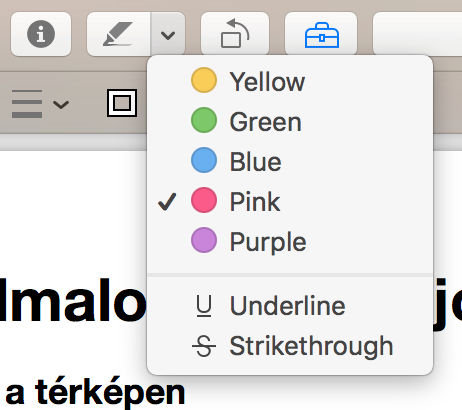The image size is (462, 410).
Task: Select the rectangular border shape icon
Action: [122, 103]
